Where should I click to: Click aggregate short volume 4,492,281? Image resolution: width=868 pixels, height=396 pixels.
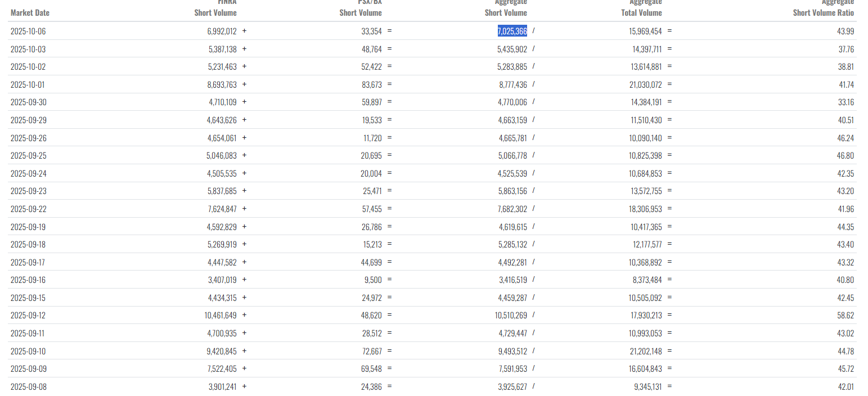[513, 263]
